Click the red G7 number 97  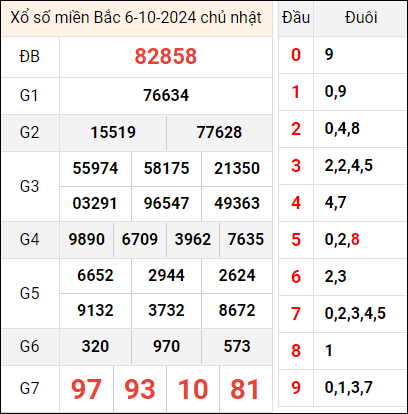[86, 389]
